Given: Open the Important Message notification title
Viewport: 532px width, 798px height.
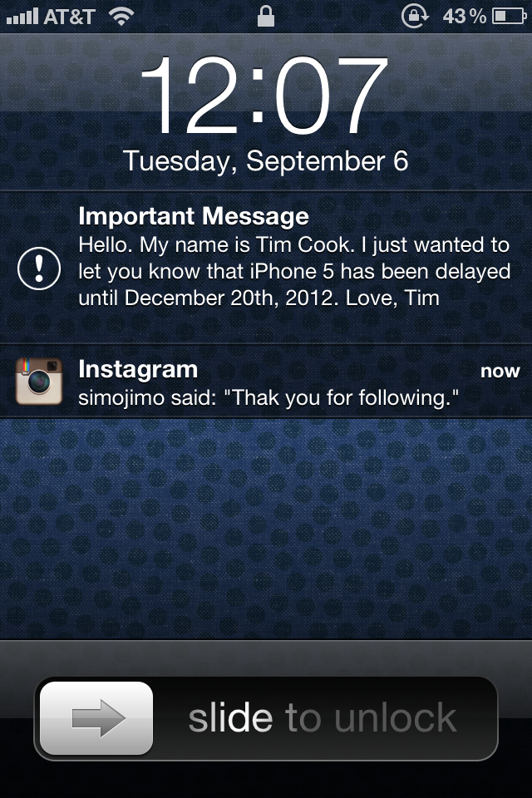Looking at the screenshot, I should [x=194, y=216].
